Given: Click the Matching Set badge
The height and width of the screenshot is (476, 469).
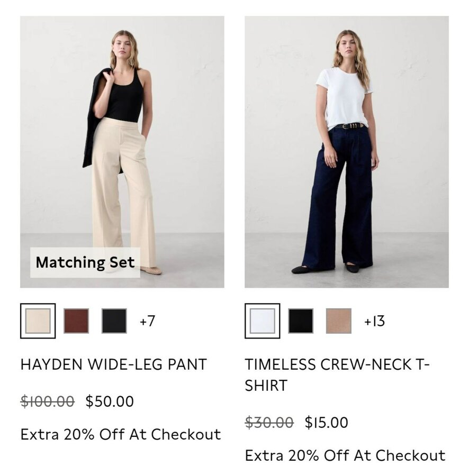Looking at the screenshot, I should coord(85,262).
